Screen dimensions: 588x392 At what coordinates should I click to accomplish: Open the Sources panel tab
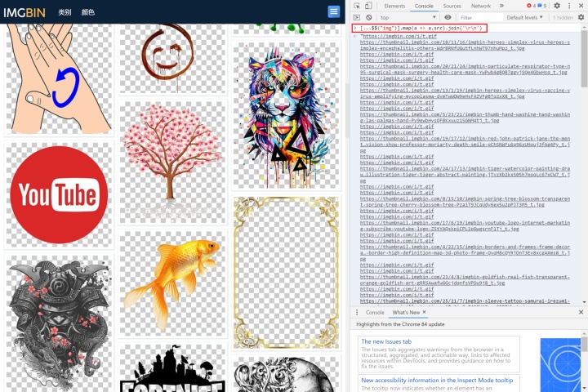pos(452,6)
